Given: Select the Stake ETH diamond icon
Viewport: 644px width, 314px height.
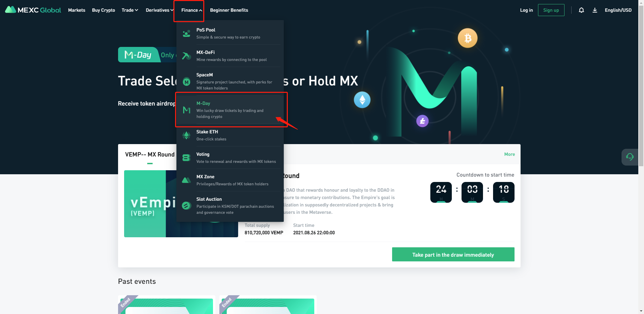Looking at the screenshot, I should click(x=186, y=135).
